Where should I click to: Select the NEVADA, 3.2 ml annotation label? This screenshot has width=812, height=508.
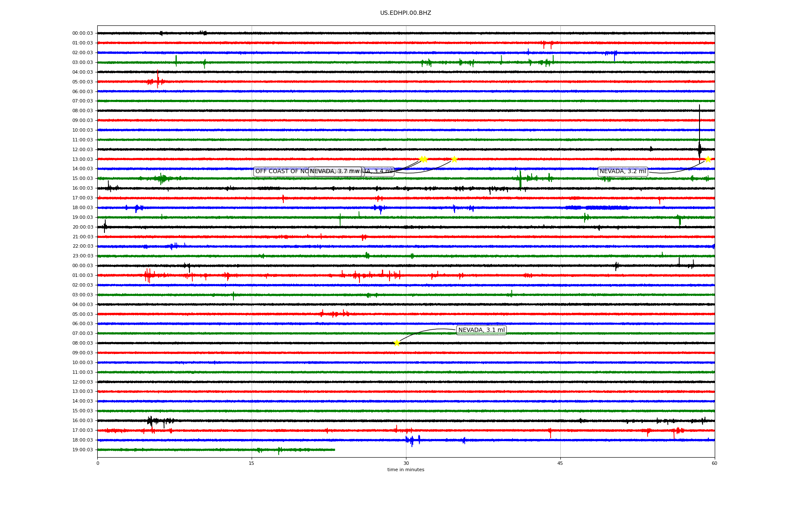[x=623, y=171]
